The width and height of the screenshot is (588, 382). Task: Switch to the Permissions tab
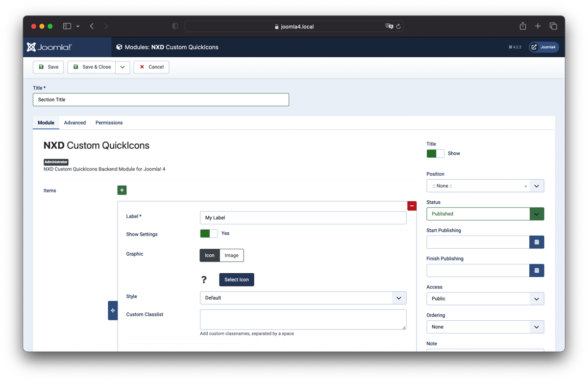[109, 123]
